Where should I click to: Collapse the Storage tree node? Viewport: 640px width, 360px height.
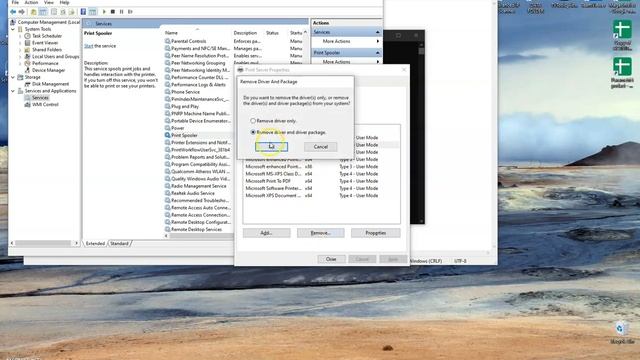13,77
